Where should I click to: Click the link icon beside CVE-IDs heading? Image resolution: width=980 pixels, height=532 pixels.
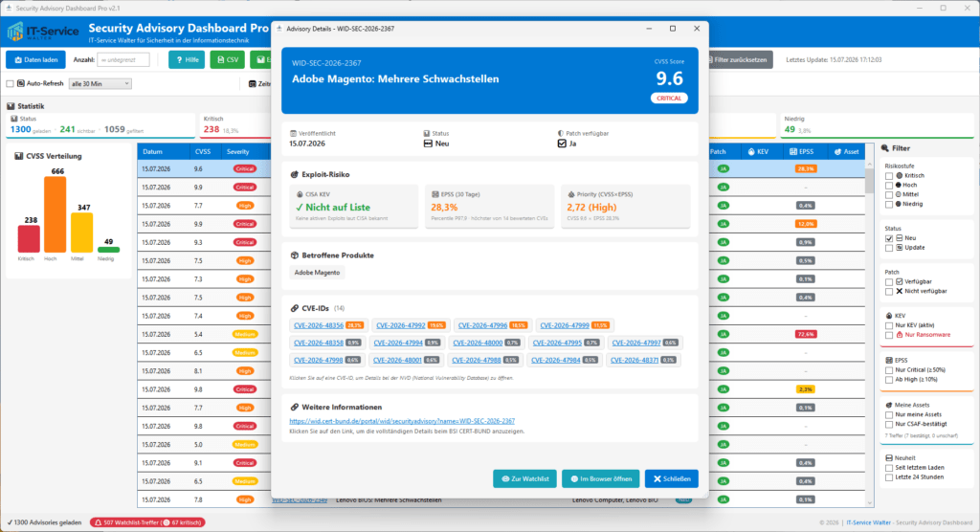295,308
